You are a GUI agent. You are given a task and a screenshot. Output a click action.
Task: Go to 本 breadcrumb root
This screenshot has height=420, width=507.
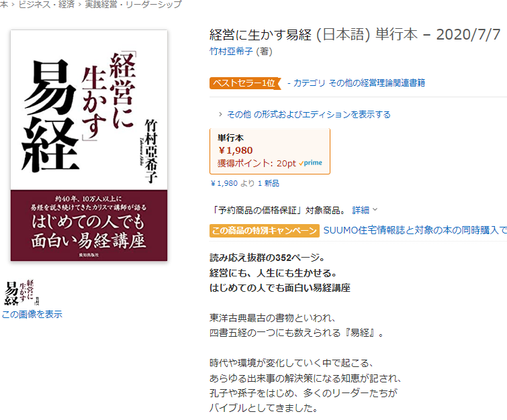click(4, 5)
